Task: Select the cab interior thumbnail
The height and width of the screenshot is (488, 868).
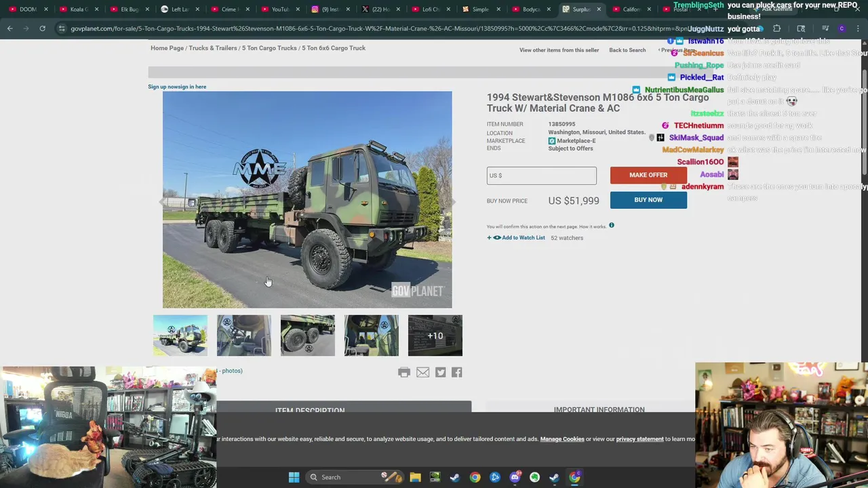Action: pyautogui.click(x=243, y=335)
